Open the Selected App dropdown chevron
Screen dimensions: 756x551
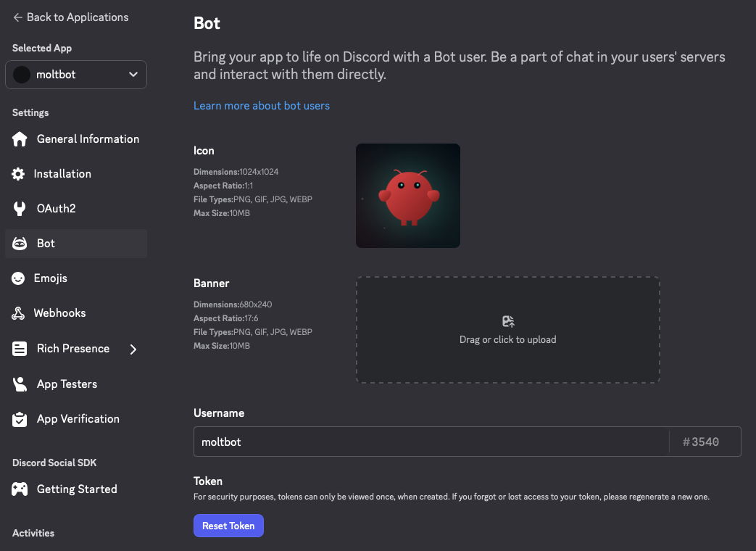133,75
